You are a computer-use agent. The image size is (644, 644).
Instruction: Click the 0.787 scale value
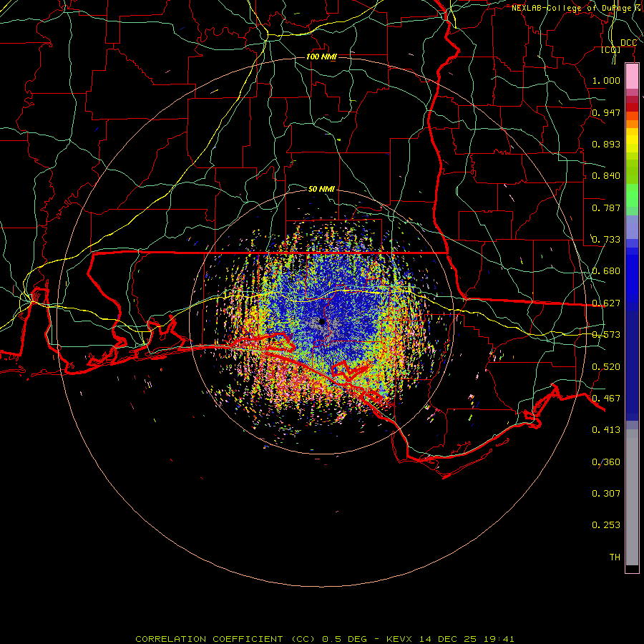point(606,208)
